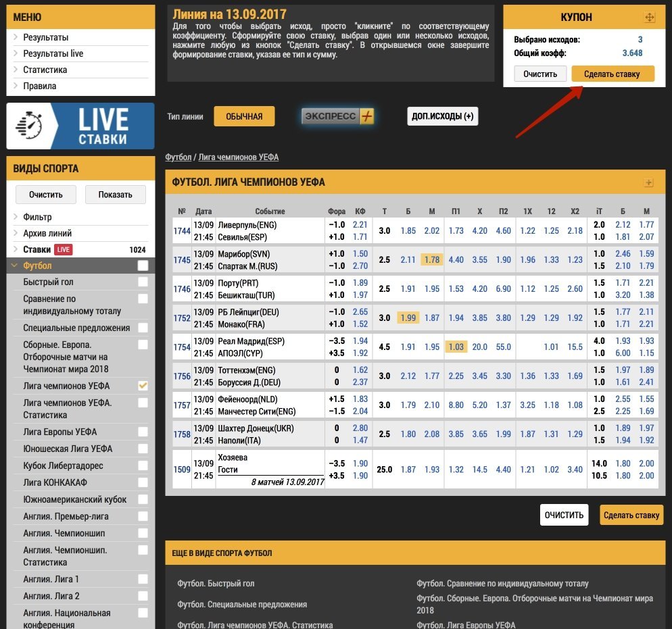Image resolution: width=672 pixels, height=629 pixels.
Task: Click the plus icon in Лига чемпионов header
Action: 648,182
